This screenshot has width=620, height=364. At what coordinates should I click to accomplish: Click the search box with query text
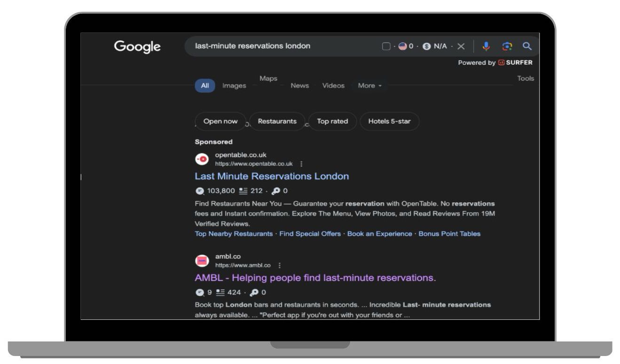362,46
